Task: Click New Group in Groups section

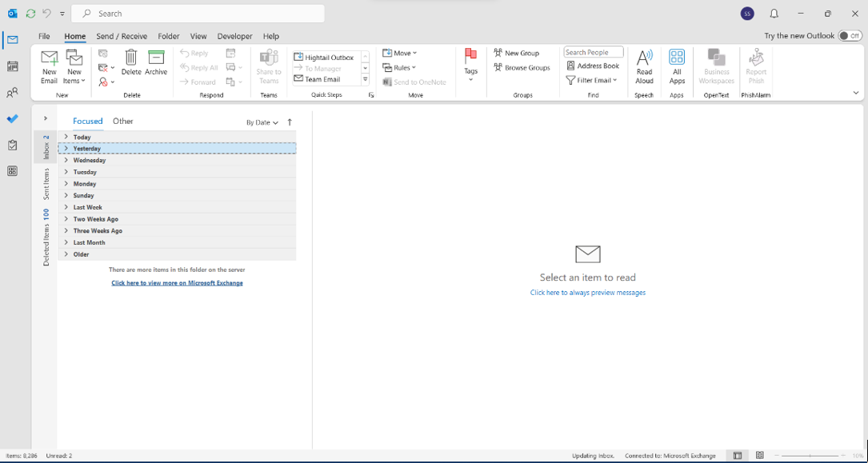Action: tap(516, 53)
